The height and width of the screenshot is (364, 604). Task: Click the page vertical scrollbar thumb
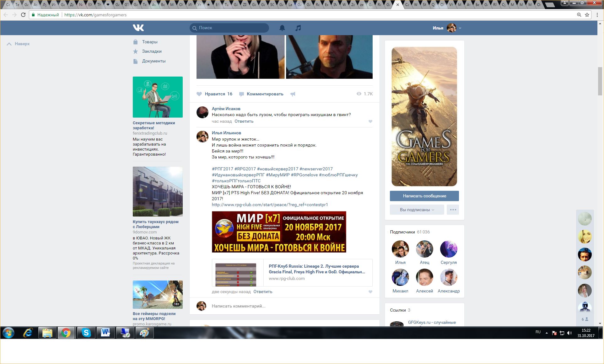point(600,81)
